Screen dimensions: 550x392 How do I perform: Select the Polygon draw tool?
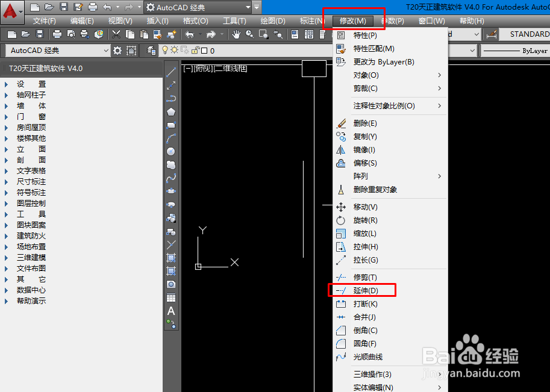coord(171,112)
